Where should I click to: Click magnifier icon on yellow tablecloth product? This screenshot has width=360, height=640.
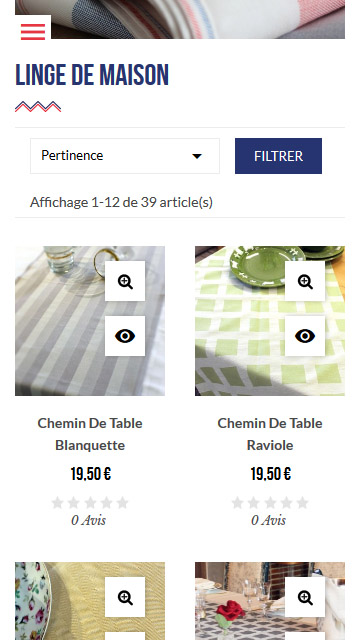(x=125, y=597)
